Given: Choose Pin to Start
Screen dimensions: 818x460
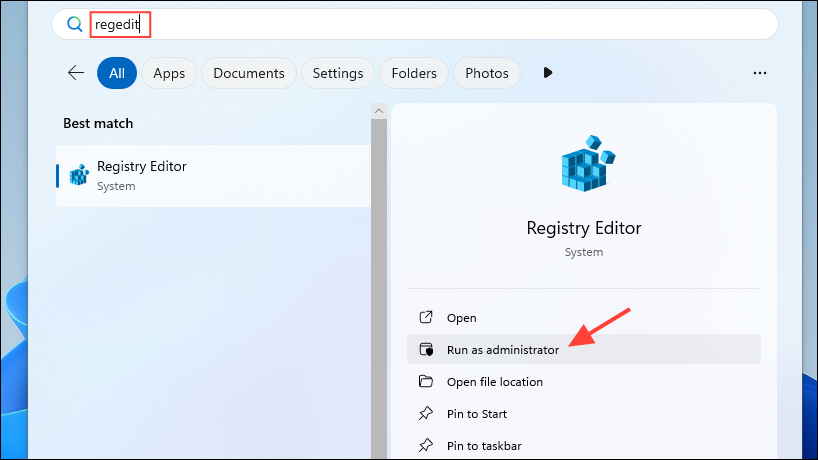Looking at the screenshot, I should pos(584,414).
